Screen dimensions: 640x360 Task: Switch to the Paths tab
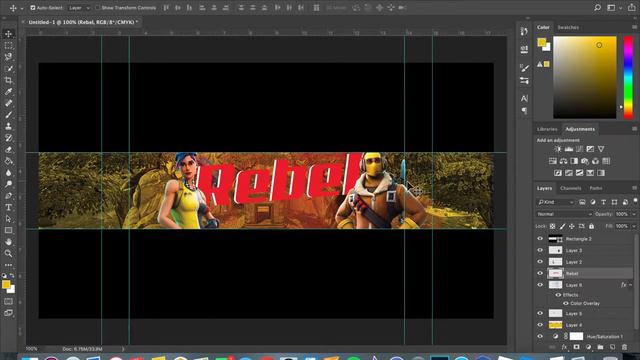click(596, 188)
